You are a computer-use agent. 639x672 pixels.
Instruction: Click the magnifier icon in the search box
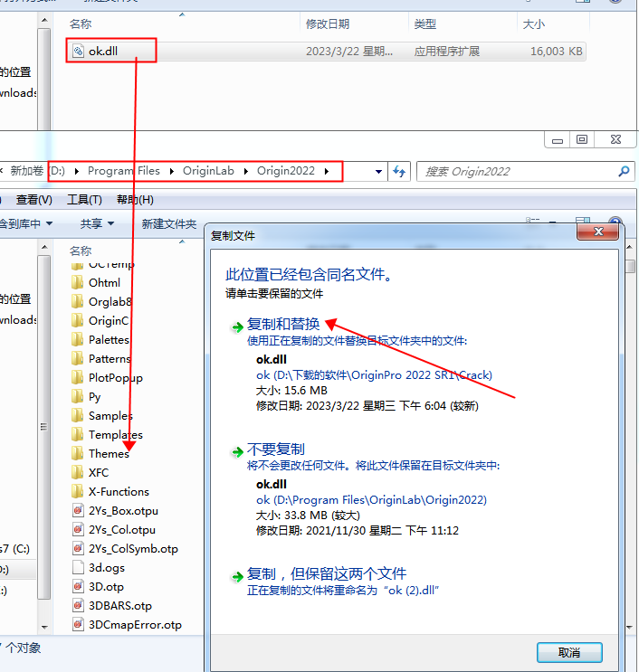tap(624, 171)
